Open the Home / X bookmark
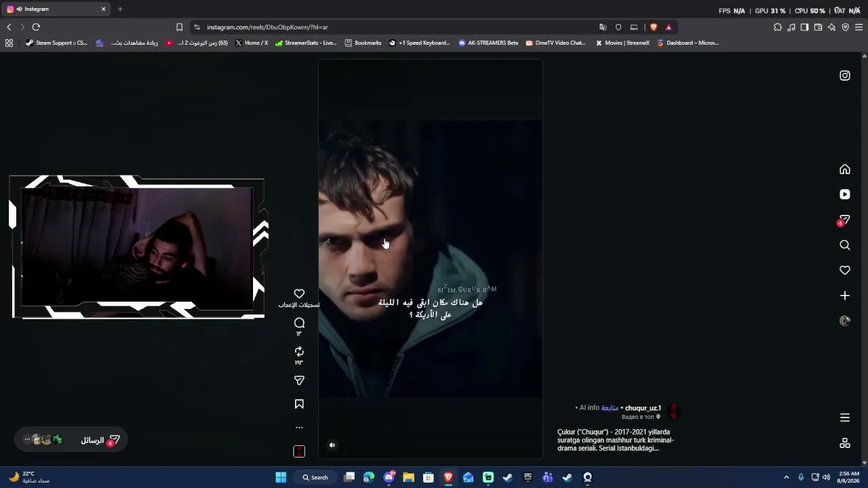 (x=252, y=43)
